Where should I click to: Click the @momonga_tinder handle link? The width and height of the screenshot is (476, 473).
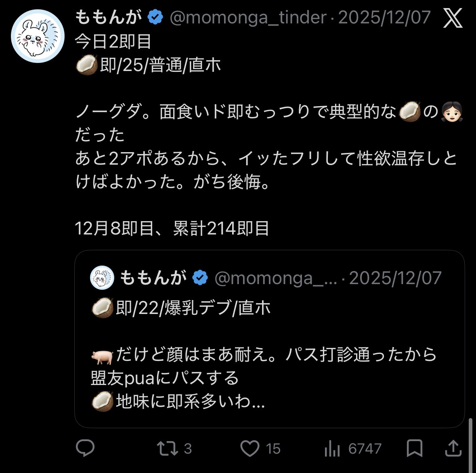pos(248,17)
